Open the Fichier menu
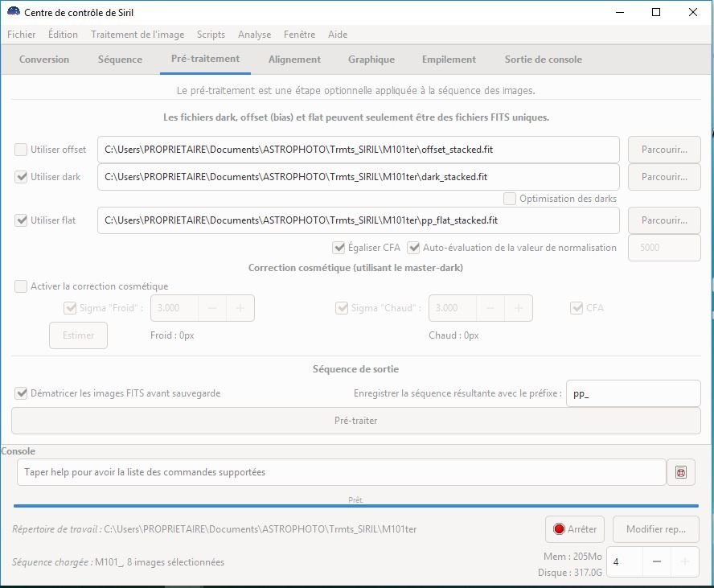Image resolution: width=714 pixels, height=588 pixels. (22, 34)
